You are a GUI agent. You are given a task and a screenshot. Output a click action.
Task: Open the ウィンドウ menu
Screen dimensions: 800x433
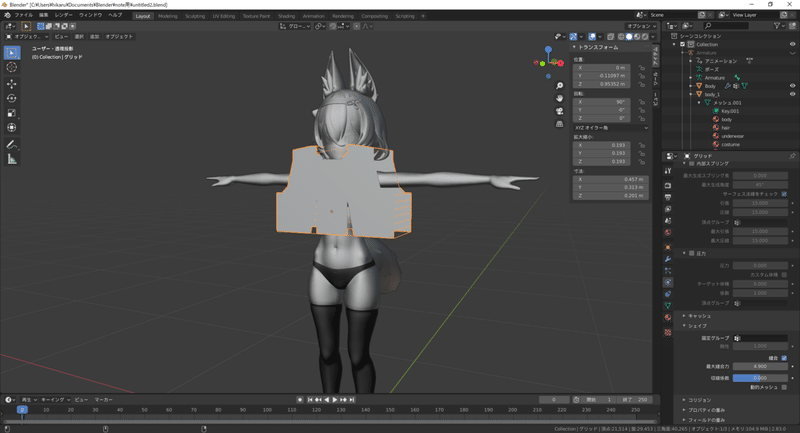(x=90, y=15)
